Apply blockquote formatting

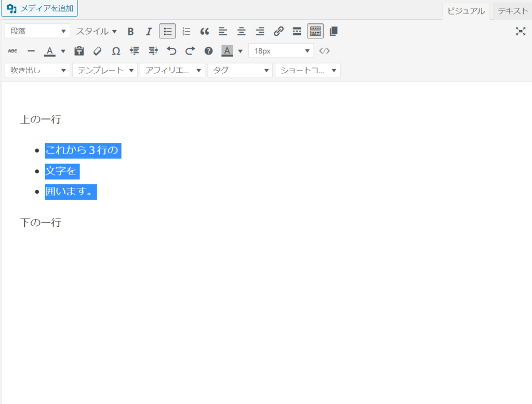pos(204,32)
